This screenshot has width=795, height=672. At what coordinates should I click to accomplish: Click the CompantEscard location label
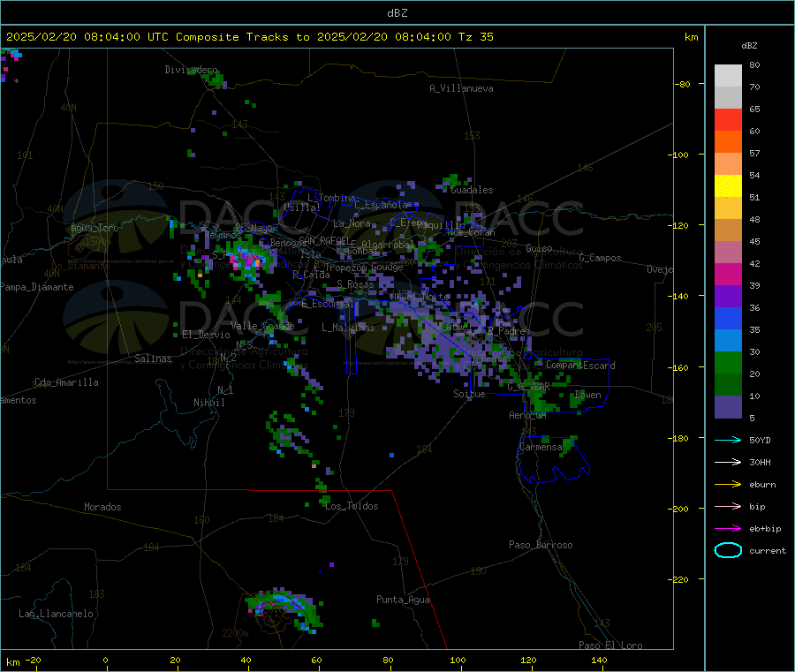coord(580,366)
